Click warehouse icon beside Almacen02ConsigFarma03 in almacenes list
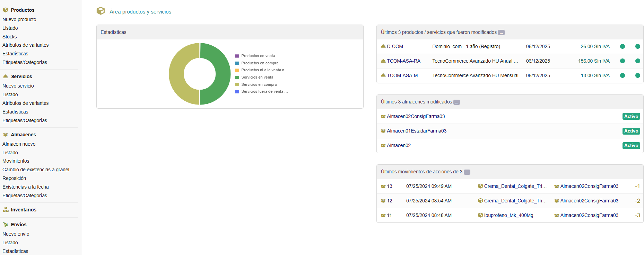The image size is (644, 255). (x=383, y=117)
